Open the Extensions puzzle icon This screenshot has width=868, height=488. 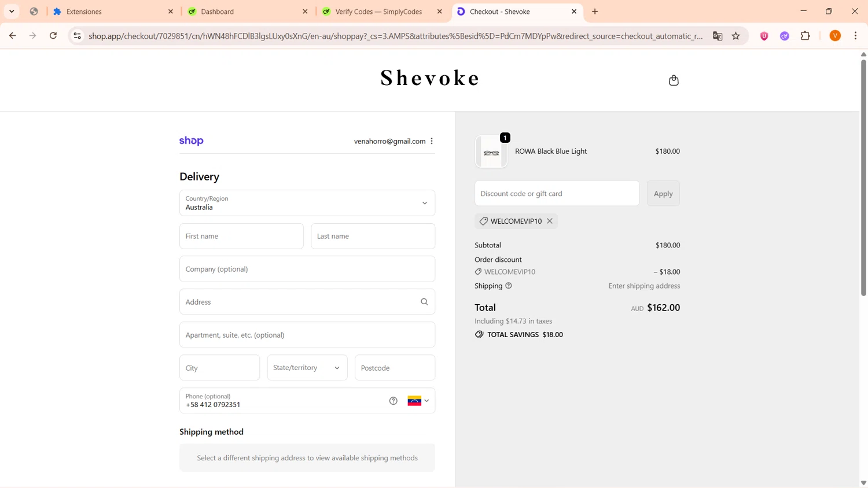click(x=806, y=36)
